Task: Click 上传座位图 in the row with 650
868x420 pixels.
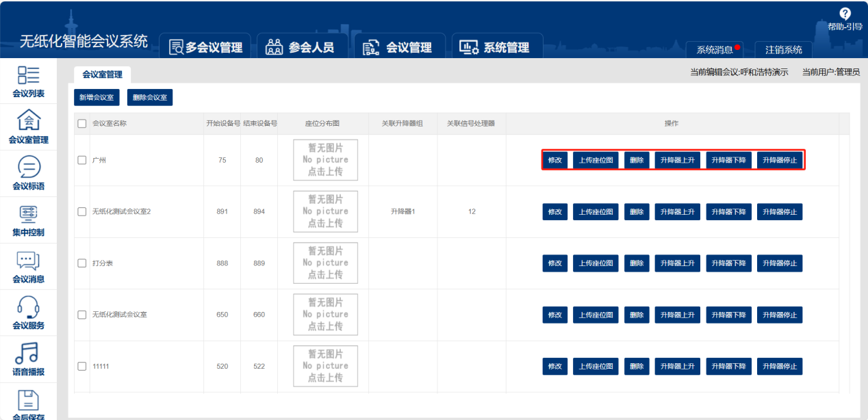Action: (x=596, y=315)
